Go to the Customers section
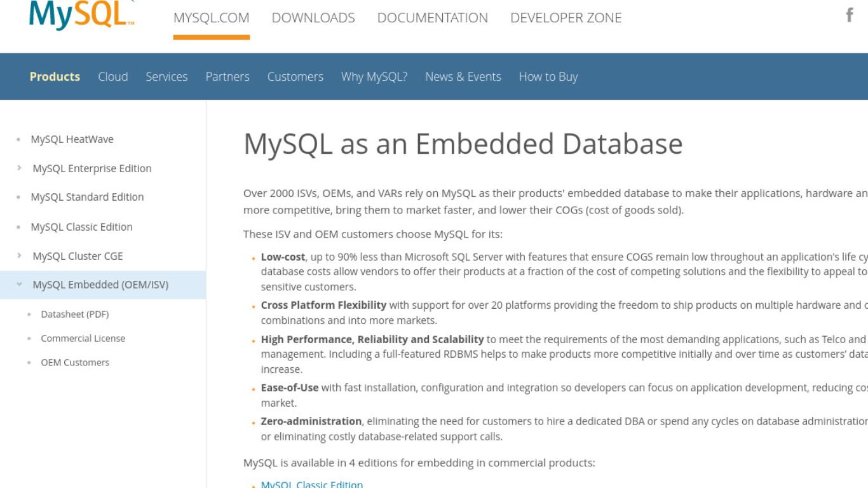Screen dimensions: 868x488 point(295,76)
